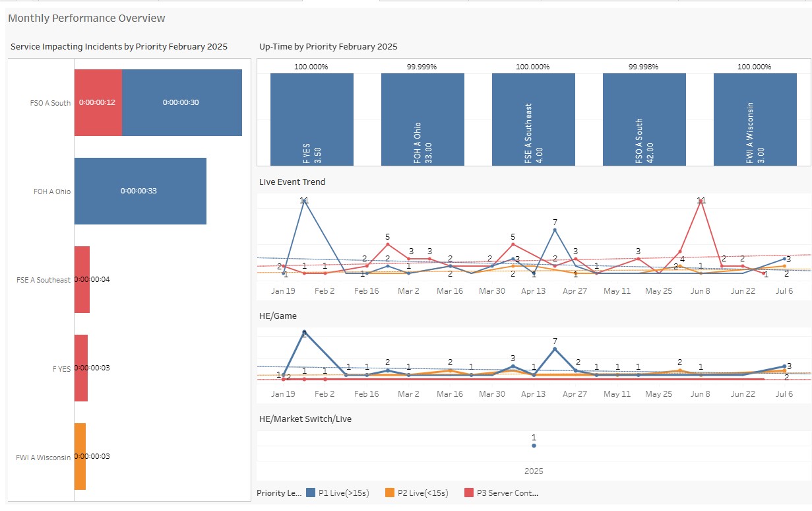This screenshot has width=812, height=511.
Task: Click the red incident segment for FSO A South
Action: pos(98,102)
